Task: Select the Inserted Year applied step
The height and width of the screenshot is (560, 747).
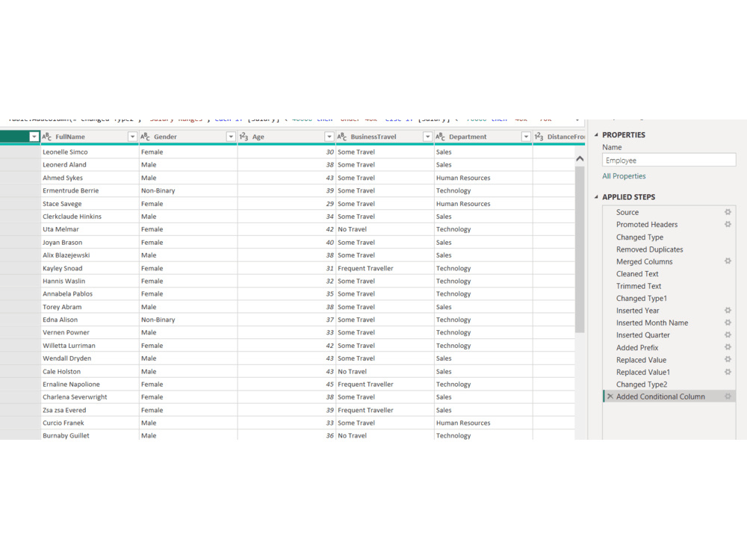Action: 637,311
